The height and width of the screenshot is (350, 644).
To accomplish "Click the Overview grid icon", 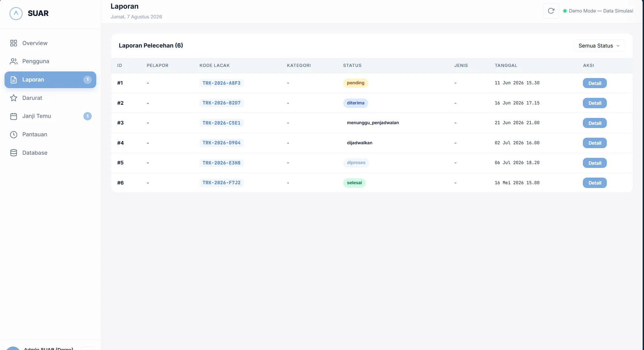I will coord(14,43).
